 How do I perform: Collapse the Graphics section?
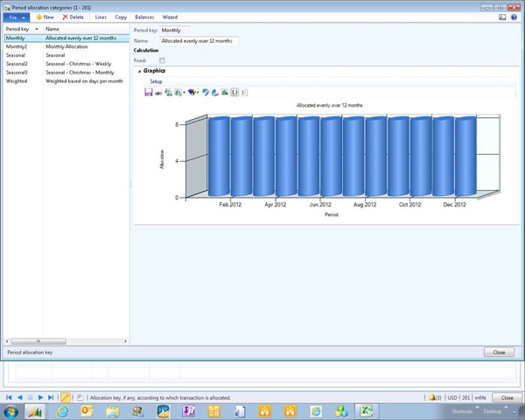coord(140,71)
